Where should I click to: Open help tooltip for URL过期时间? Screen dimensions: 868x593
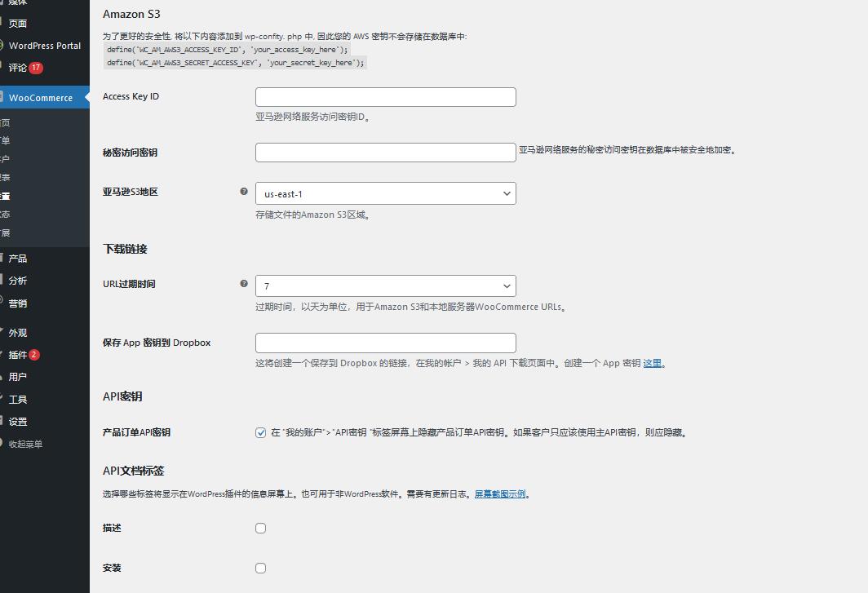tap(244, 284)
